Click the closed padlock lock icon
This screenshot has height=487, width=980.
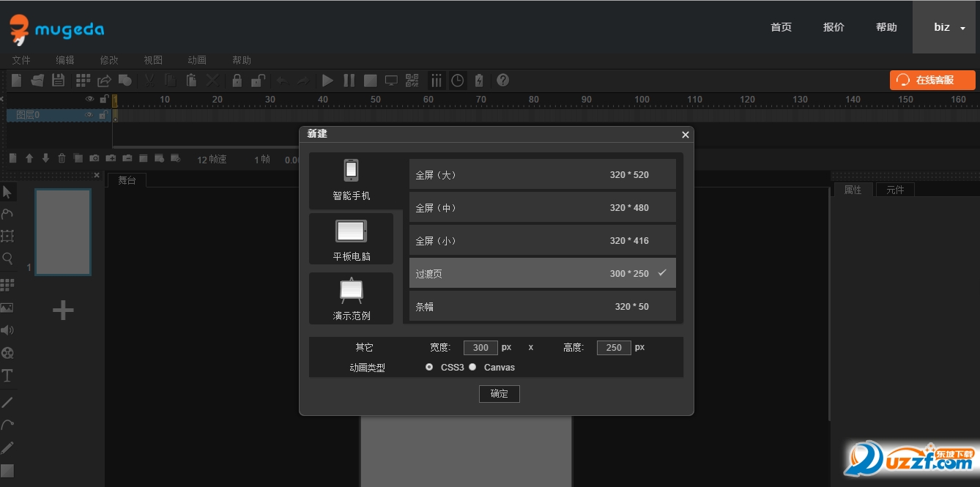[x=237, y=81]
